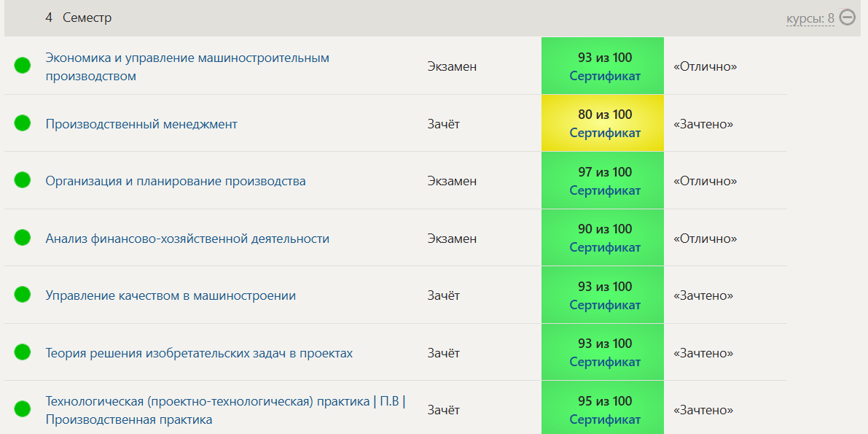Open Управление качеством в машиностроении course
868x434 pixels.
(171, 295)
